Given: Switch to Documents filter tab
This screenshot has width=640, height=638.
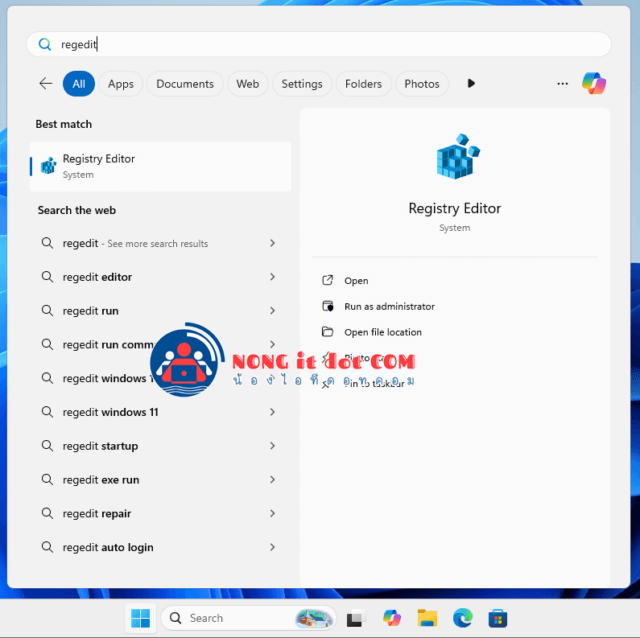Looking at the screenshot, I should click(x=185, y=84).
